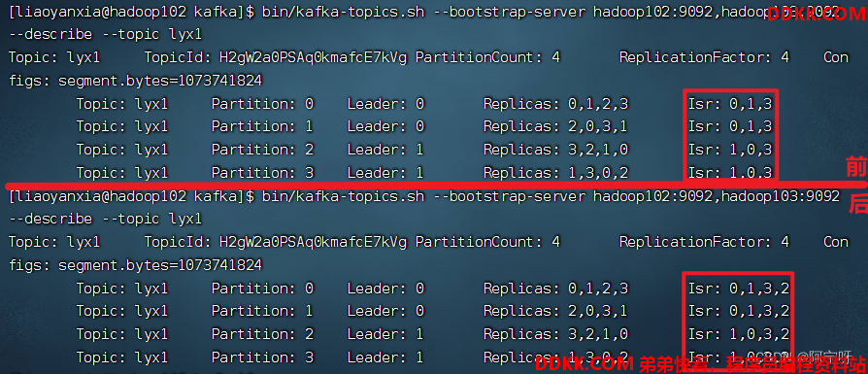The width and height of the screenshot is (868, 374).
Task: Select 'Partition: 0' in the second describe output
Action: 263,289
